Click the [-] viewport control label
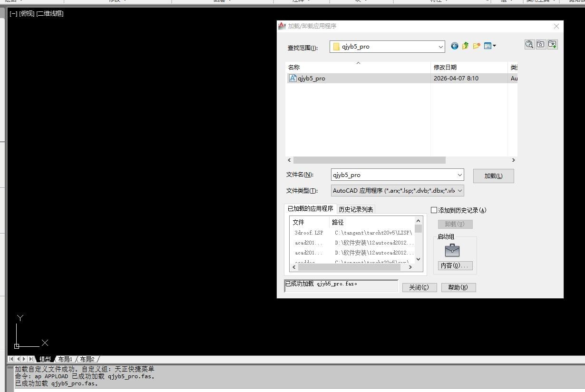 pyautogui.click(x=13, y=13)
